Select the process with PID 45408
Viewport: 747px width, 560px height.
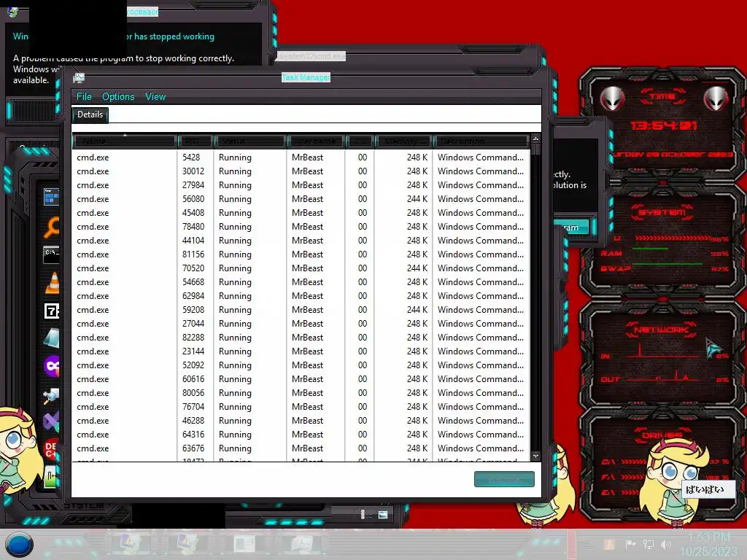coord(301,212)
